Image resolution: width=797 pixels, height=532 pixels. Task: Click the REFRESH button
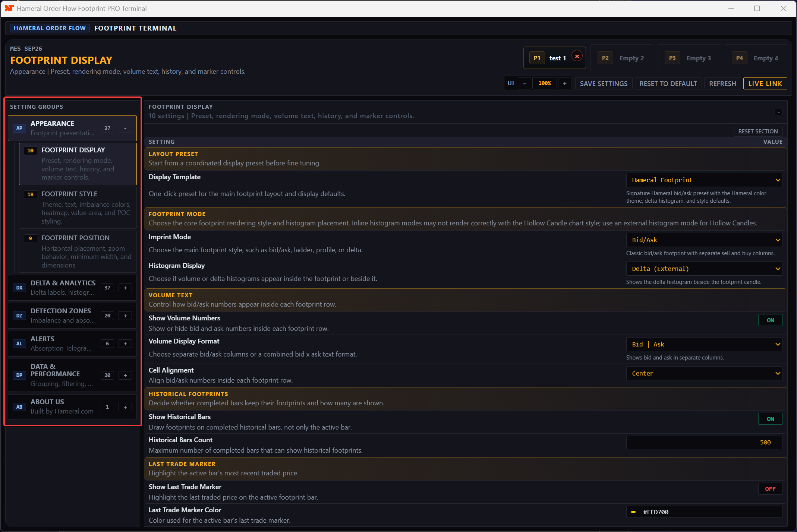click(722, 83)
